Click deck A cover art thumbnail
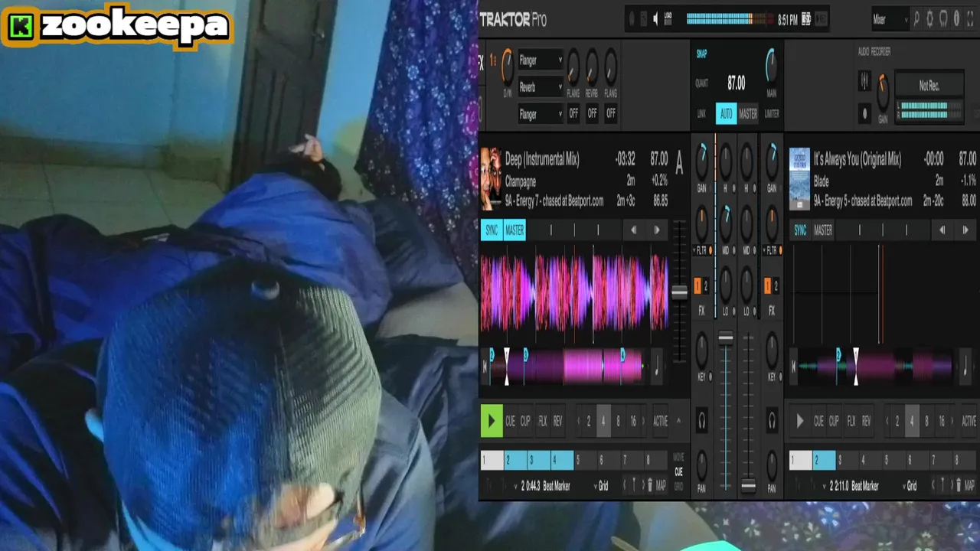Screen dimensions: 980x551 pyautogui.click(x=491, y=179)
